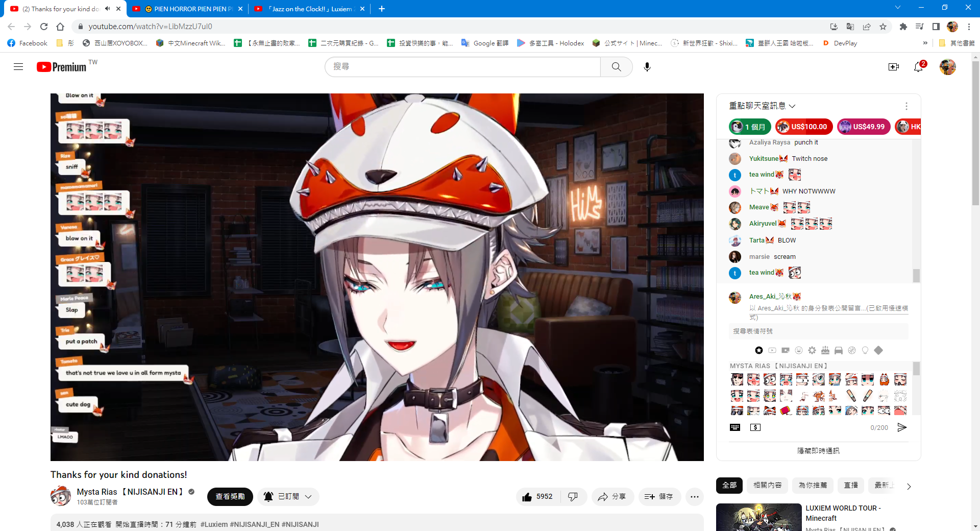
Task: Hide live chat with 隱藏即時通訊
Action: coord(818,451)
